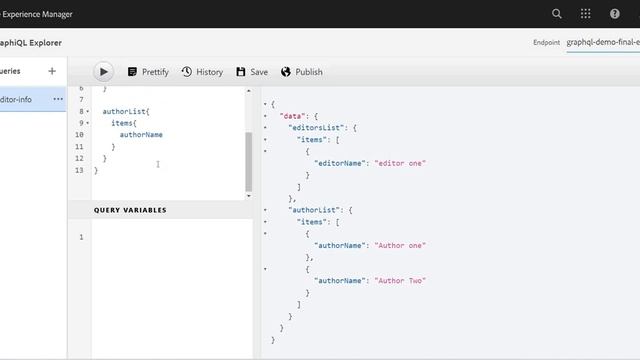Screen dimensions: 640x360
Task: Click items{ text on line 9
Action: [x=124, y=123]
